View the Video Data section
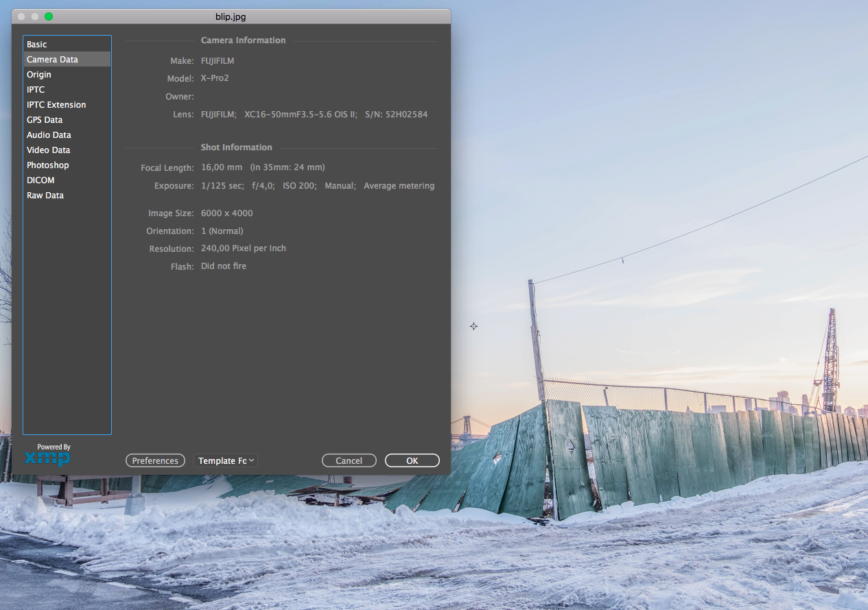 48,150
